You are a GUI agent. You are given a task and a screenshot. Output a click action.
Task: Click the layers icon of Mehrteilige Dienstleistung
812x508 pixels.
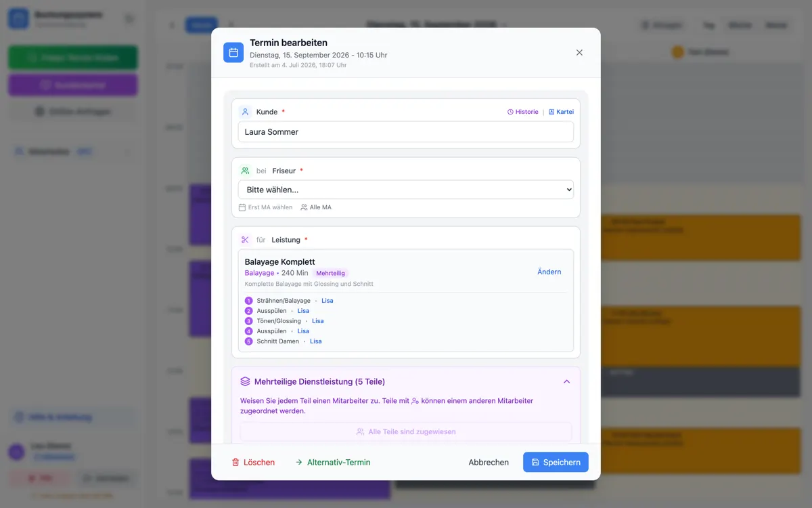click(x=245, y=381)
